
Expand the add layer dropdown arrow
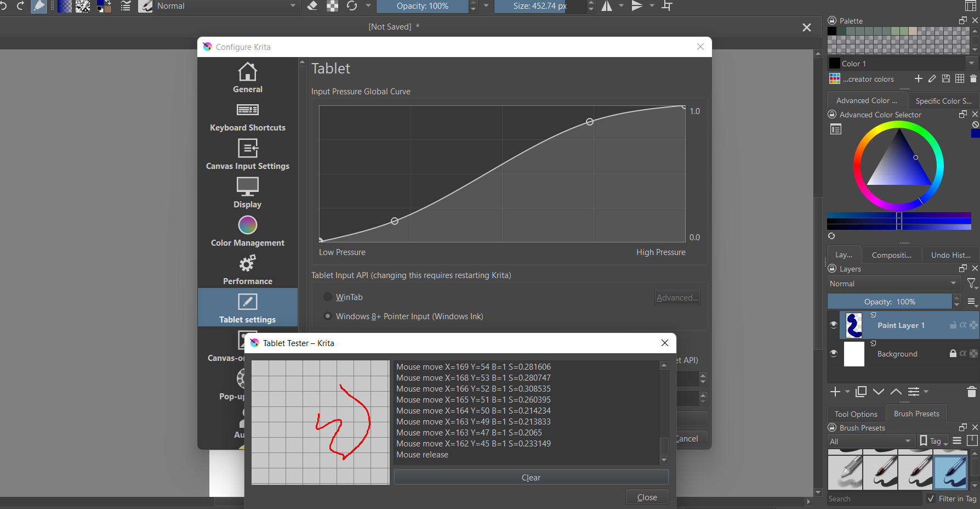[x=847, y=392]
